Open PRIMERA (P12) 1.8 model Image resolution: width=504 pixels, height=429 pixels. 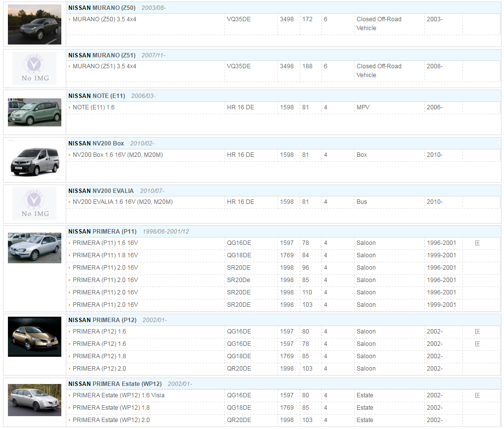(x=99, y=356)
